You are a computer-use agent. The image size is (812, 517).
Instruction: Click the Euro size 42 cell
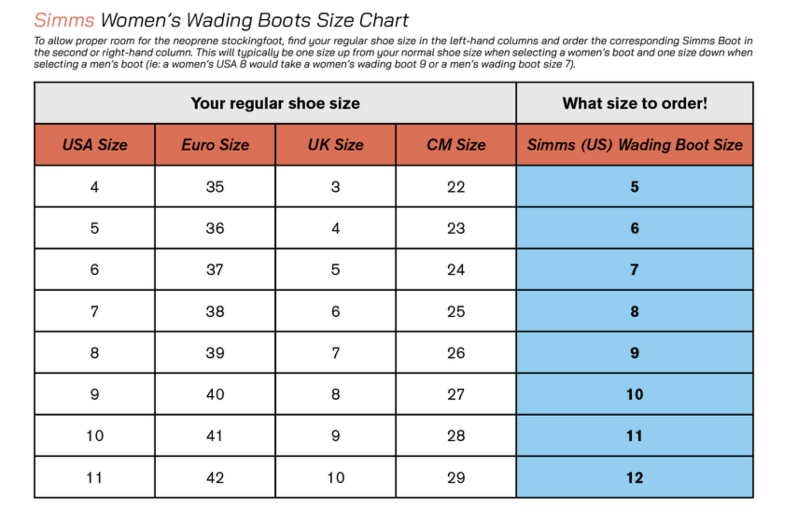click(x=215, y=477)
